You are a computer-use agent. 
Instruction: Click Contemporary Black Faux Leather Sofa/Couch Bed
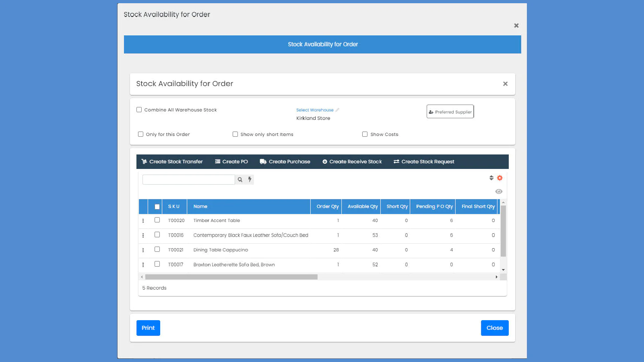point(251,235)
